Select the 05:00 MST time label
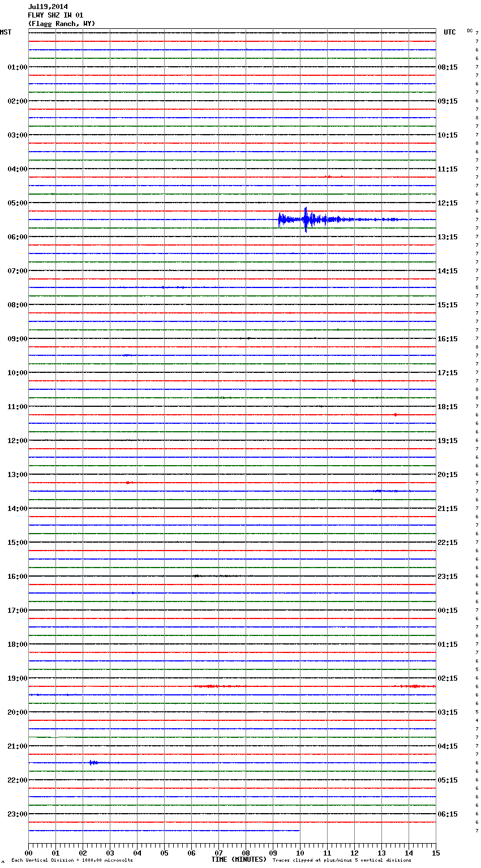The image size is (481, 868). [x=18, y=203]
